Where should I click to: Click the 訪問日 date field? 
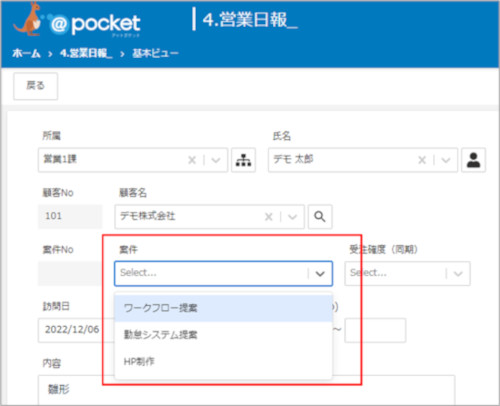76,330
